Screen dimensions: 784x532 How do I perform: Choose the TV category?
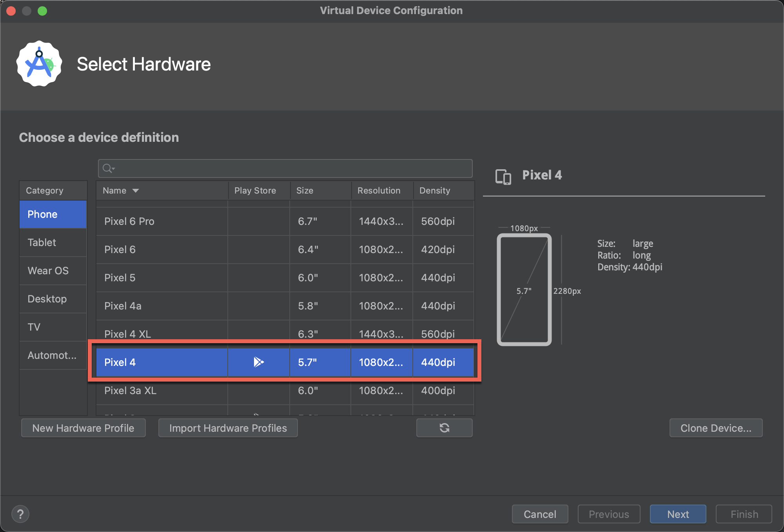click(34, 327)
